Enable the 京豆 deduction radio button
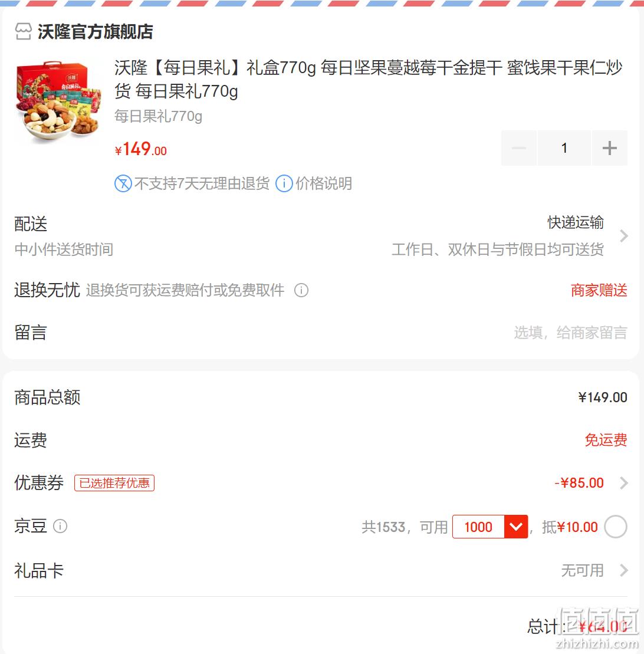The image size is (644, 654). click(x=616, y=527)
